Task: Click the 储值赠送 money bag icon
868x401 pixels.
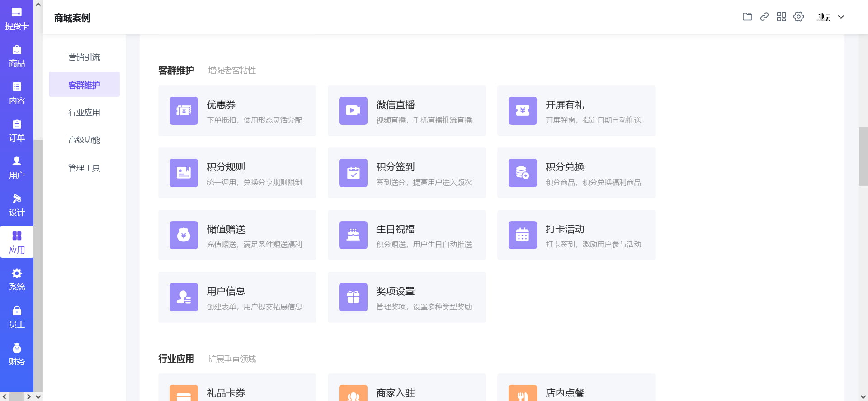Action: (184, 235)
